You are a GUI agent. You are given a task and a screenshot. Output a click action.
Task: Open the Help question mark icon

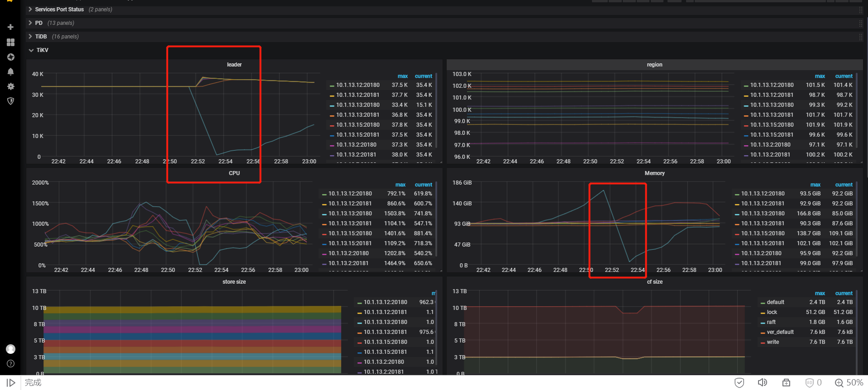pyautogui.click(x=10, y=364)
